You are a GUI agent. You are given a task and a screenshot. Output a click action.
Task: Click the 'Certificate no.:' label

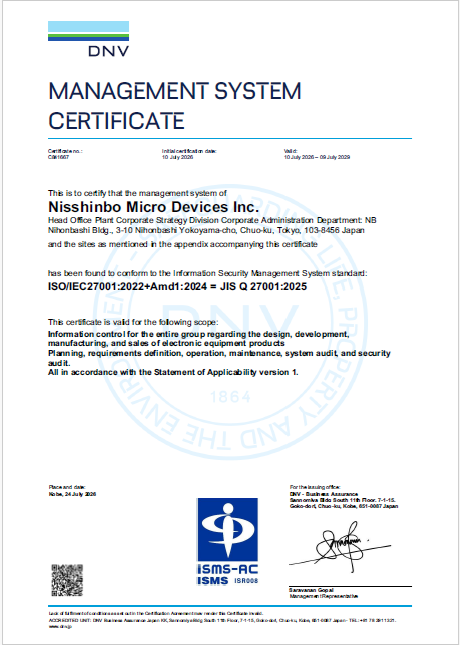tap(65, 151)
